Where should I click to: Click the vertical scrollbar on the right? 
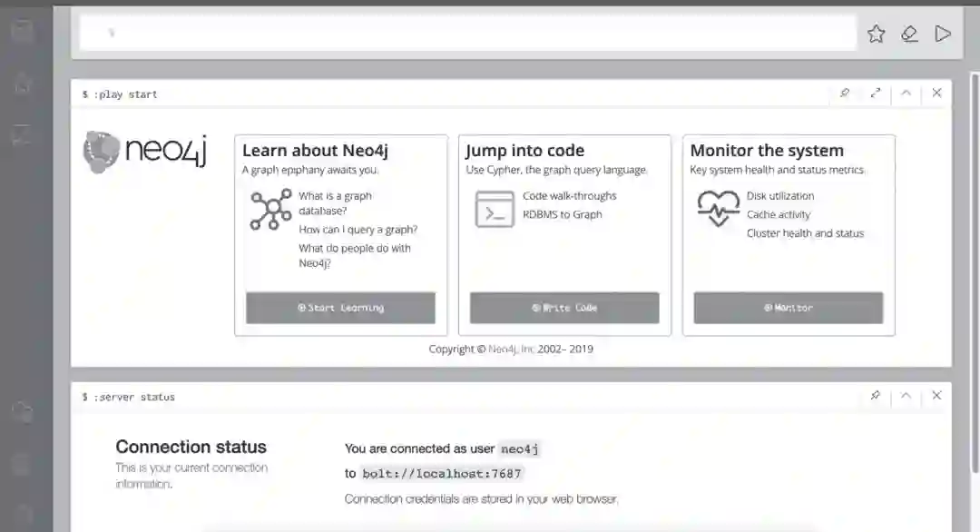[975, 273]
